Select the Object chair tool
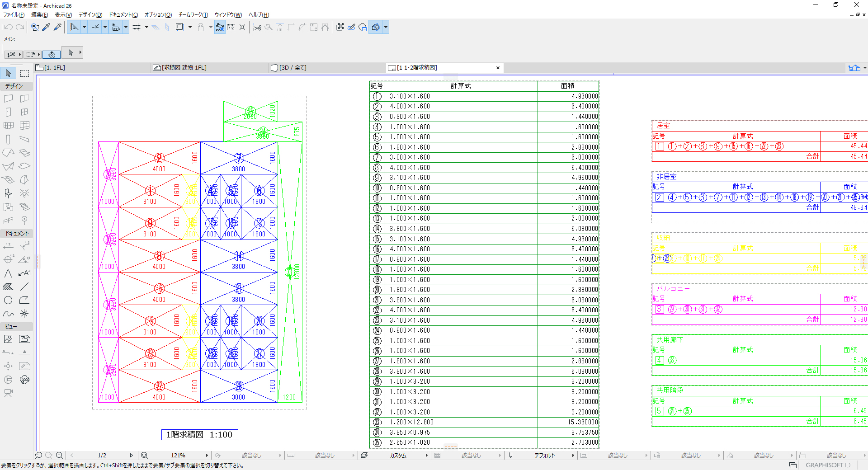868x470 pixels. tap(8, 193)
